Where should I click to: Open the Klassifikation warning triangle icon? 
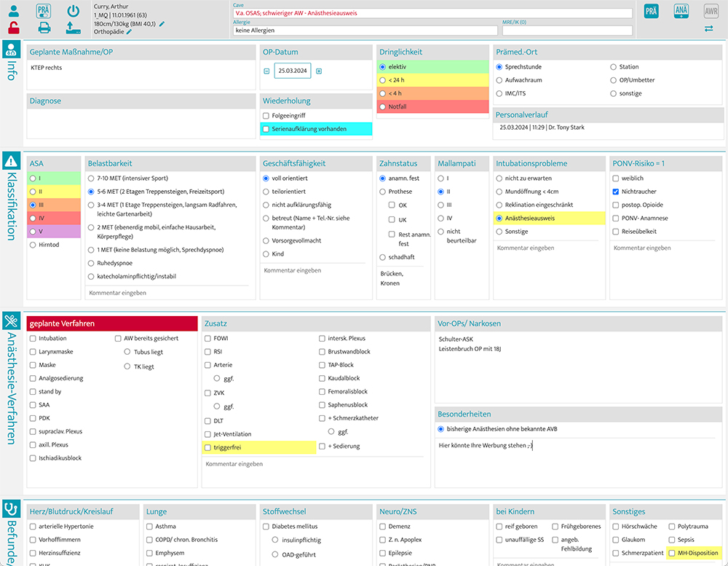pos(12,161)
